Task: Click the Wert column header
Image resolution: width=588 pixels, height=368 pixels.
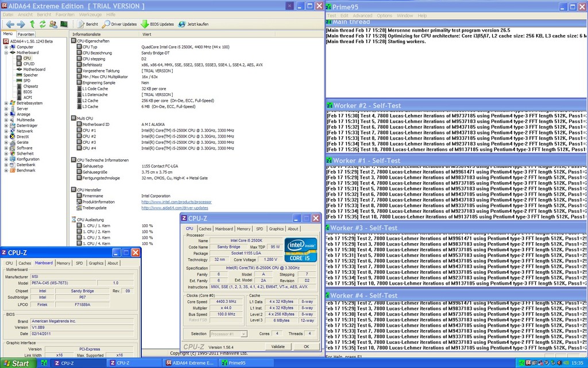Action: pos(207,34)
